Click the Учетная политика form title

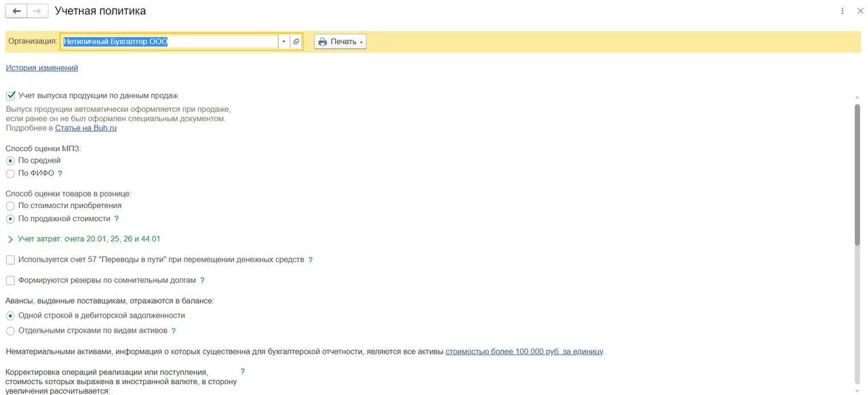pos(100,11)
